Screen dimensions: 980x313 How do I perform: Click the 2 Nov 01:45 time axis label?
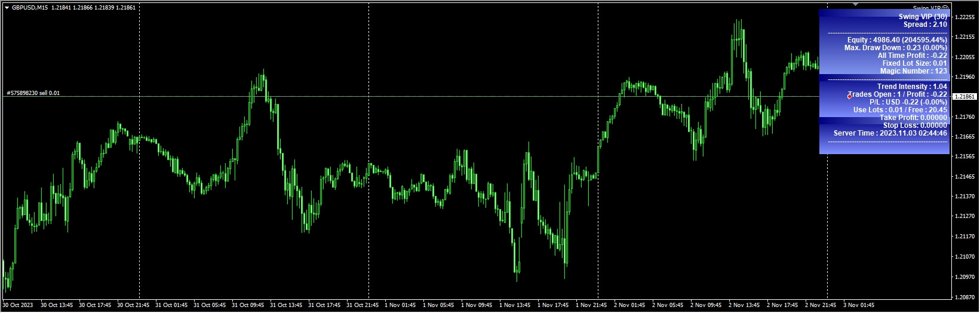[629, 305]
